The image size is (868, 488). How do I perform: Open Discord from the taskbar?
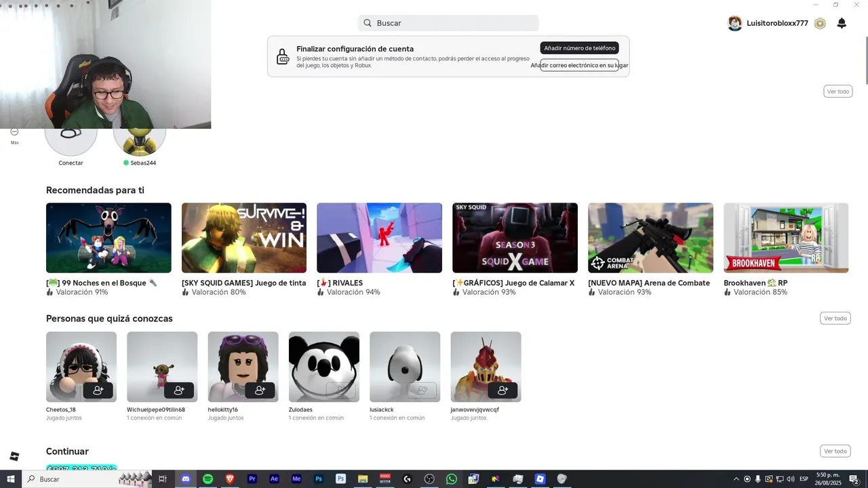[185, 479]
